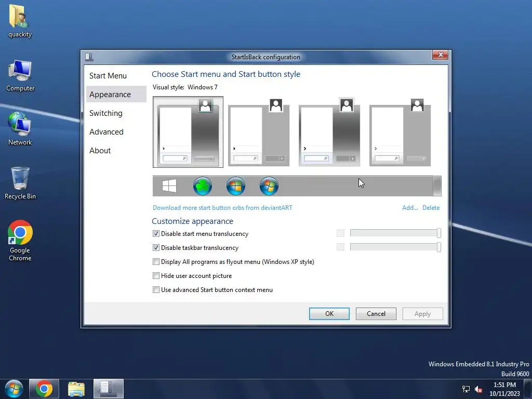Open Download more start button orbs link
This screenshot has width=532, height=399.
pos(222,208)
